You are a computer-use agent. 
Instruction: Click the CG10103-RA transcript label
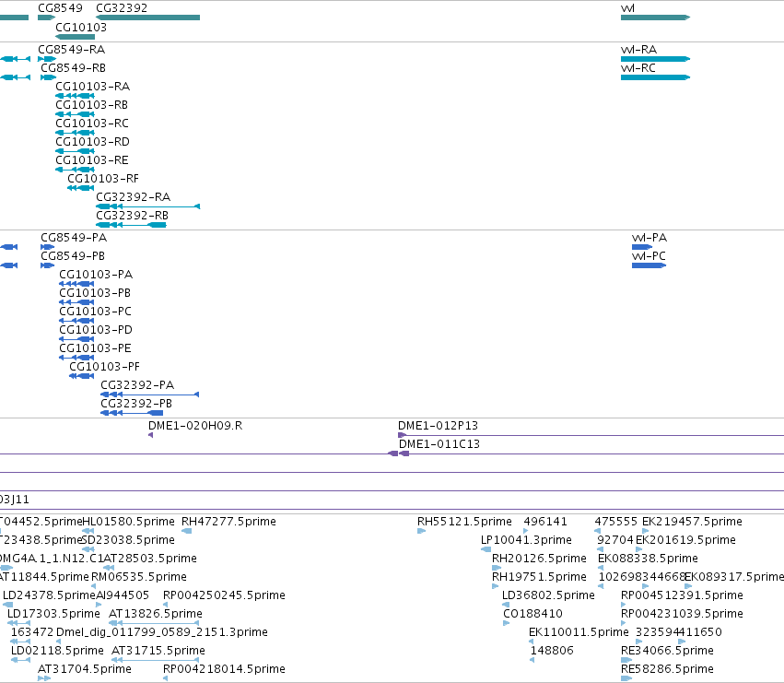(92, 87)
